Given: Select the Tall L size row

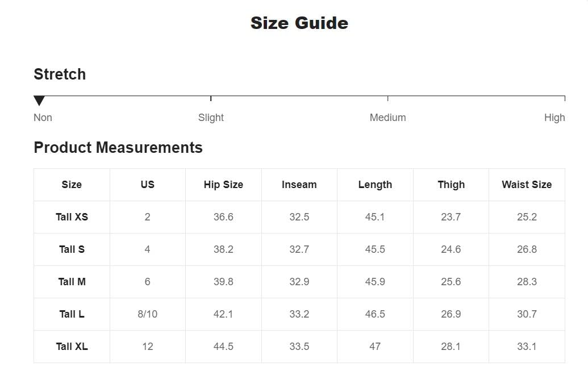Looking at the screenshot, I should [x=72, y=314].
